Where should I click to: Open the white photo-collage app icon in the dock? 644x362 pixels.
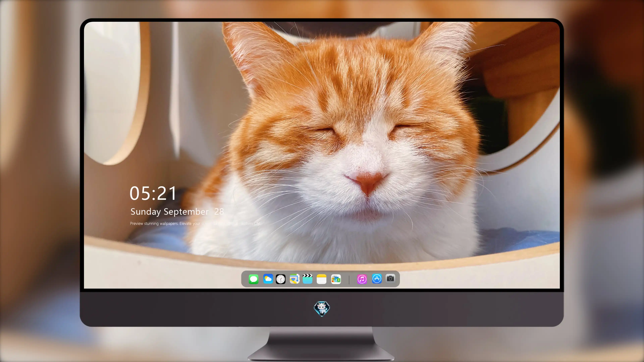[x=336, y=279]
